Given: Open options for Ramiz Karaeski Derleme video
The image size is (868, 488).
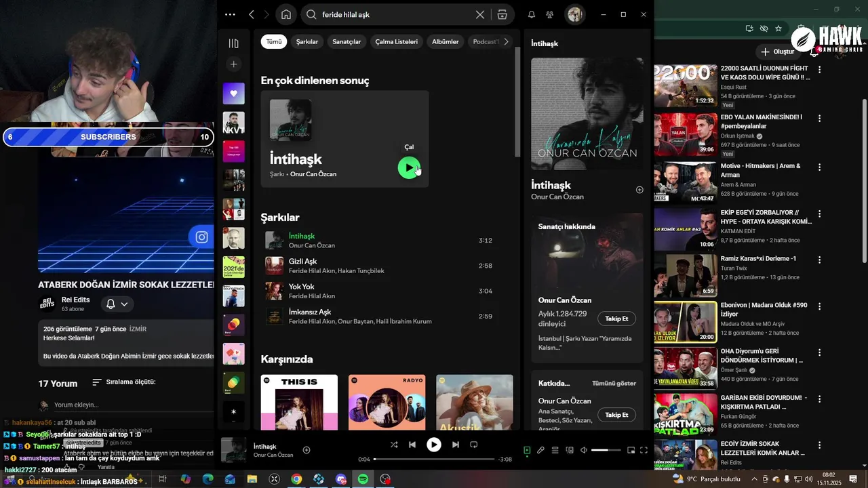Looking at the screenshot, I should (x=819, y=260).
